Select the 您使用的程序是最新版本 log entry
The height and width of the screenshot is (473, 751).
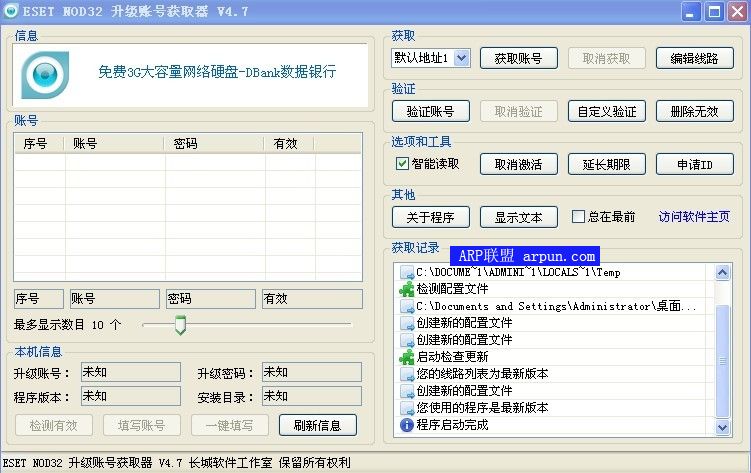click(x=553, y=408)
